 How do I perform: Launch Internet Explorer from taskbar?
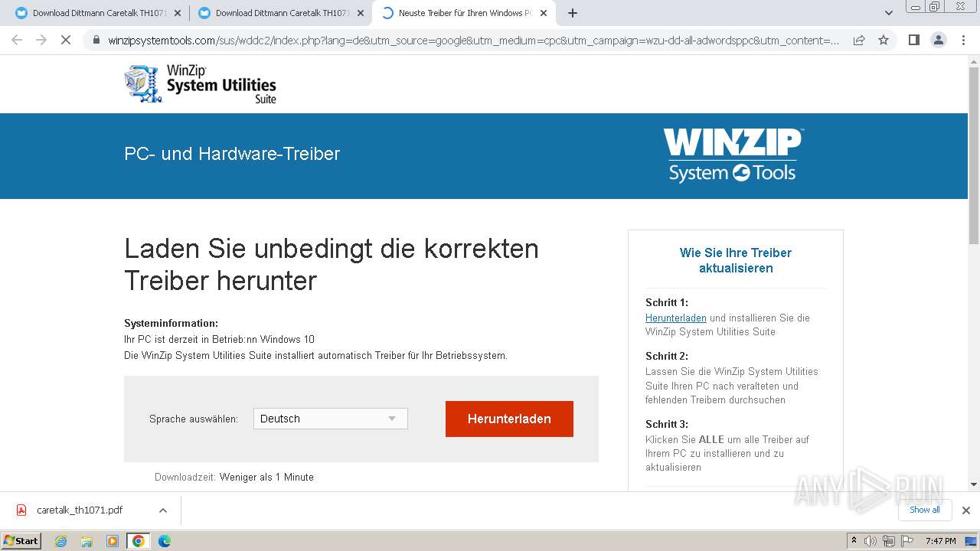61,541
